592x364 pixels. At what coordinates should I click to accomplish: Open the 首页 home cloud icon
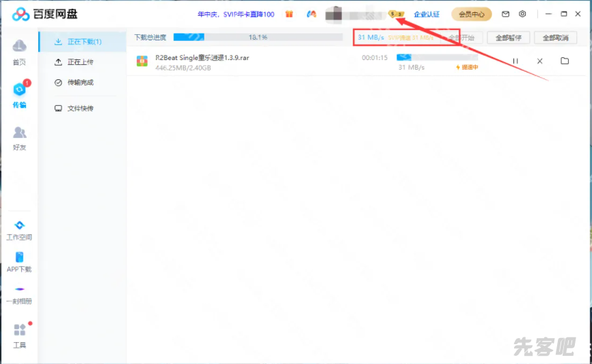pyautogui.click(x=19, y=46)
